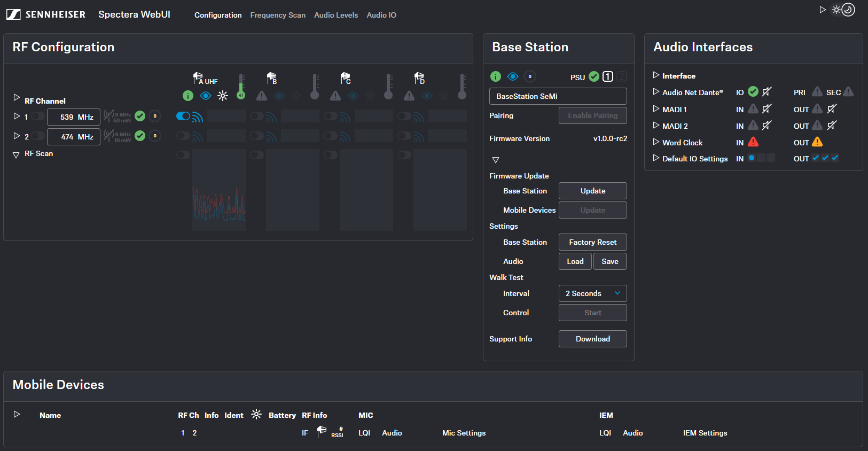Open the Audio Levels tab
This screenshot has height=451, width=868.
click(336, 15)
